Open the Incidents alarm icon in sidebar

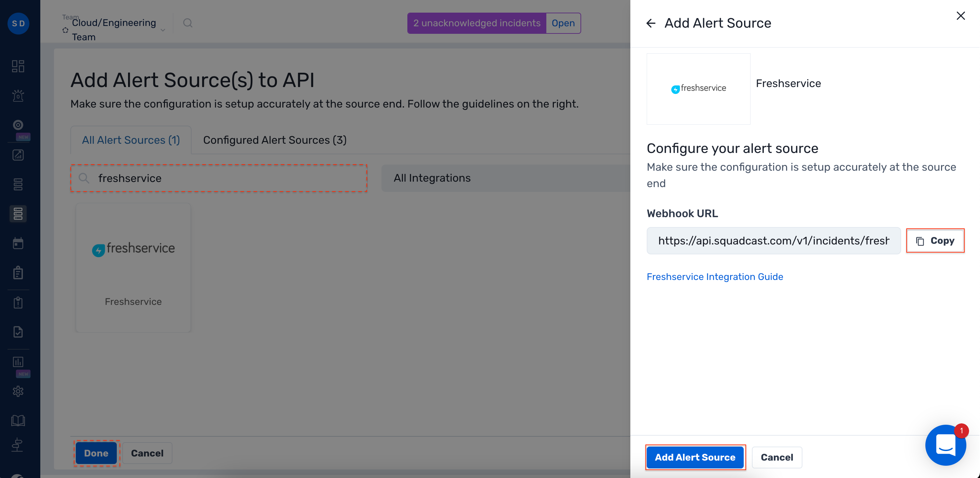18,96
